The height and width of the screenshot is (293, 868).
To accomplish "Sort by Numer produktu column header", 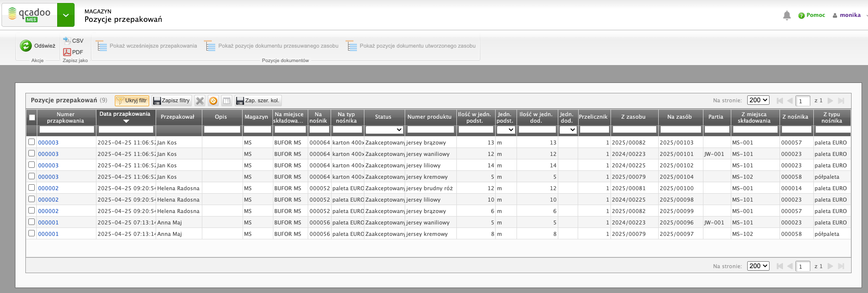I will (x=430, y=117).
